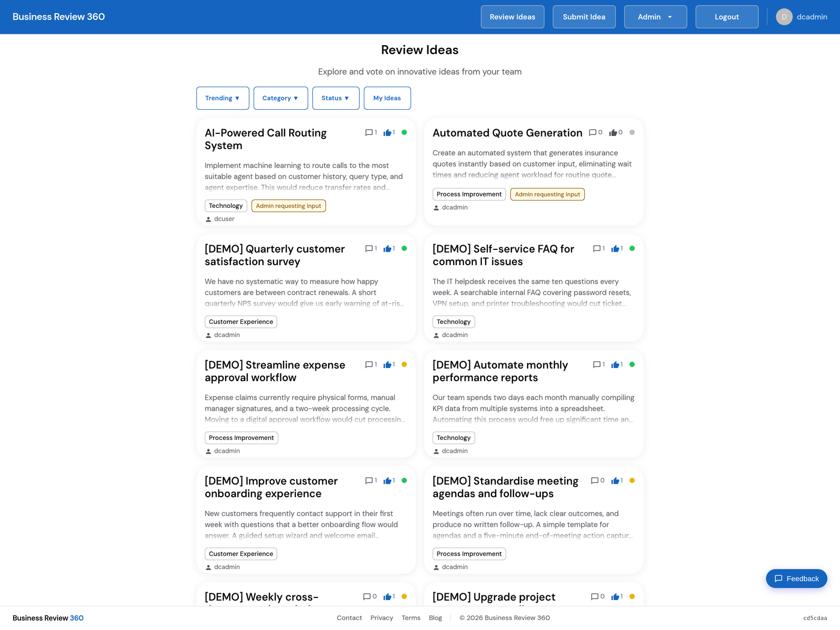The width and height of the screenshot is (840, 630).
Task: Like the Standardise meeting agendas idea
Action: pyautogui.click(x=615, y=481)
